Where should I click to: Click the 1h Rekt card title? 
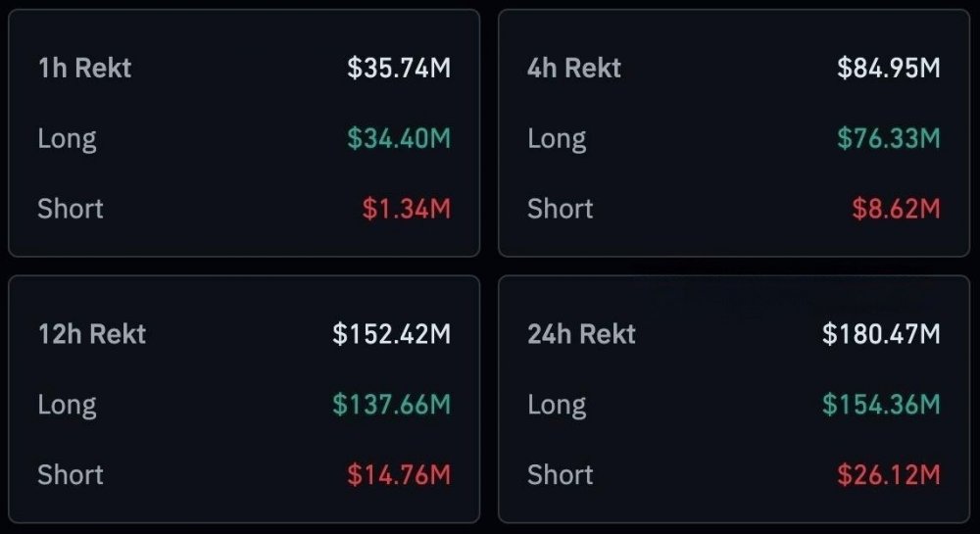pos(84,68)
